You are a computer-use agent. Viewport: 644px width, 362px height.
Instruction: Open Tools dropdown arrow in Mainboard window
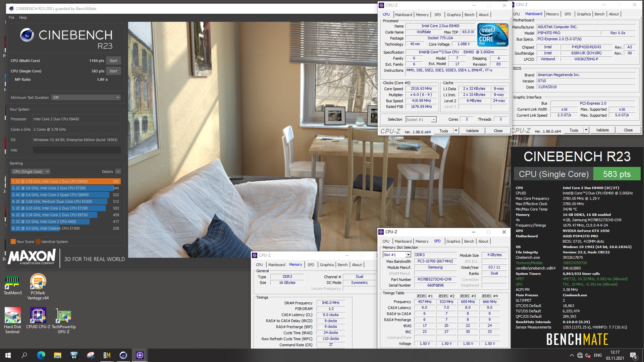[x=586, y=130]
